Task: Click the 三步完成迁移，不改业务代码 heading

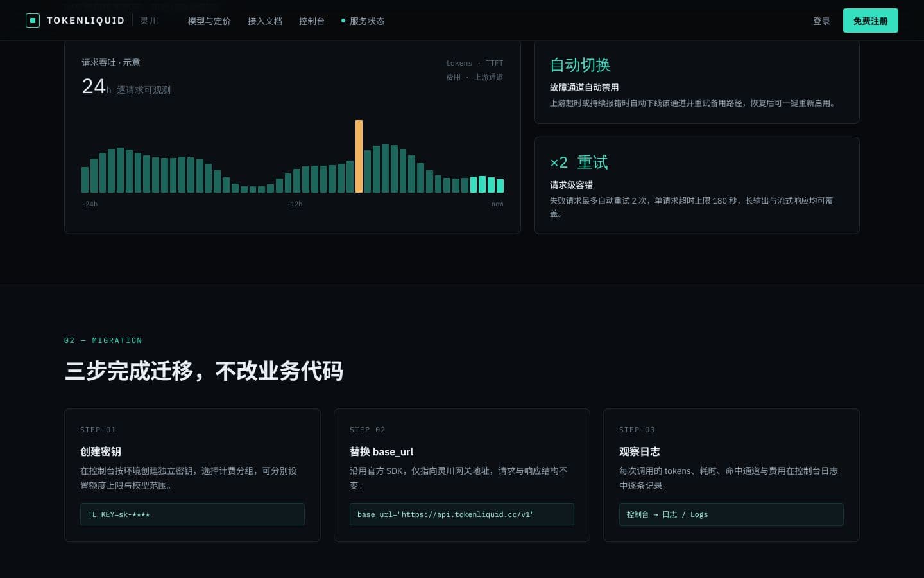Action: [204, 371]
